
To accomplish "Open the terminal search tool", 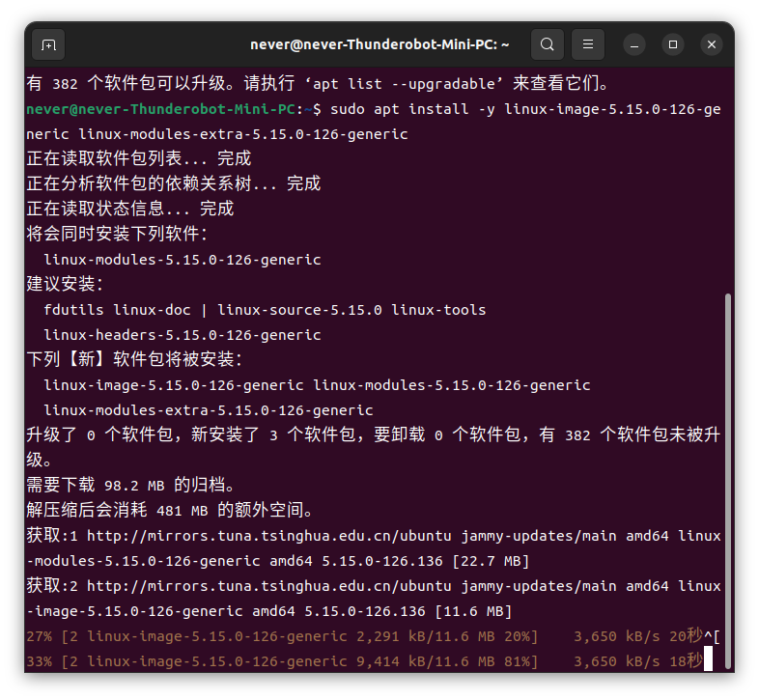I will click(547, 44).
